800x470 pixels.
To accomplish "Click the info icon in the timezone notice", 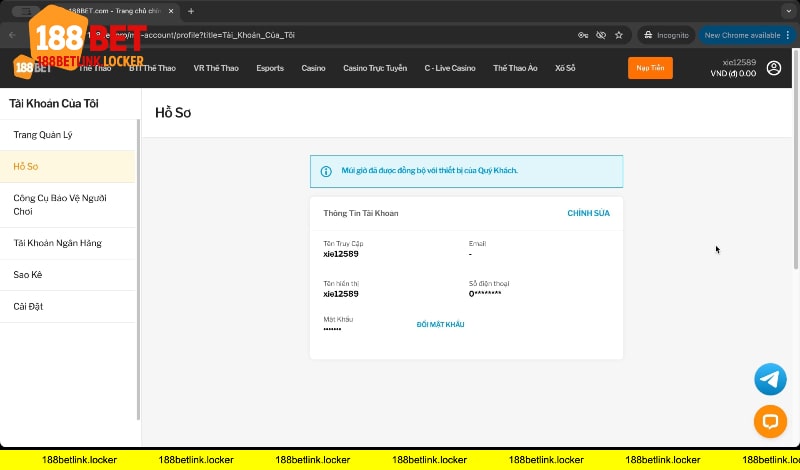I will click(x=325, y=171).
